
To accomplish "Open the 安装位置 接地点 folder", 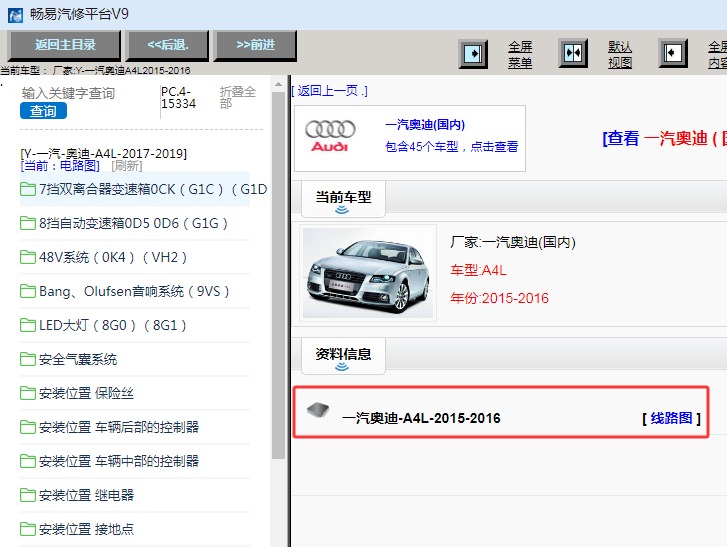I will [x=135, y=529].
